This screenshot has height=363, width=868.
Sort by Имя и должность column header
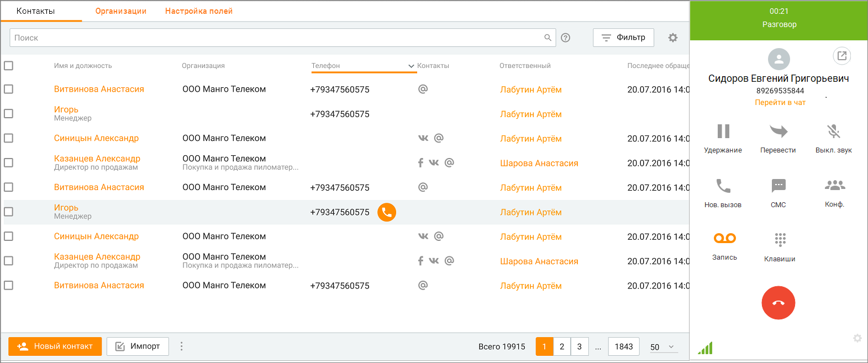click(83, 66)
